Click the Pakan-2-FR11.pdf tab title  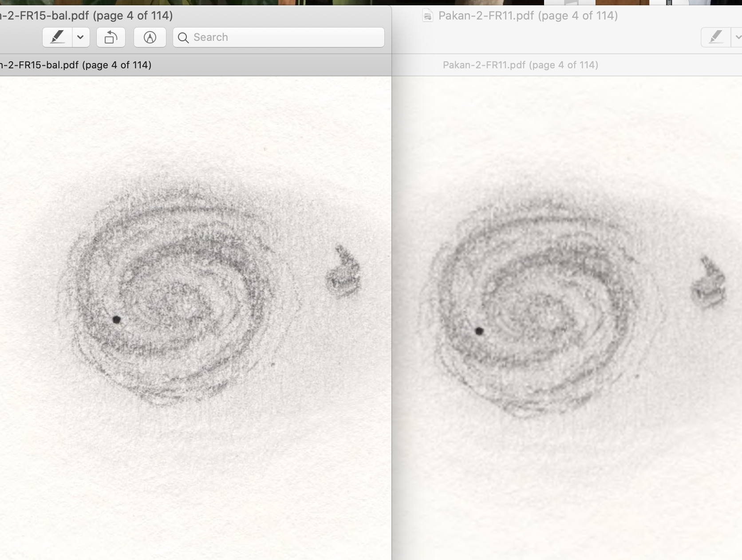521,65
